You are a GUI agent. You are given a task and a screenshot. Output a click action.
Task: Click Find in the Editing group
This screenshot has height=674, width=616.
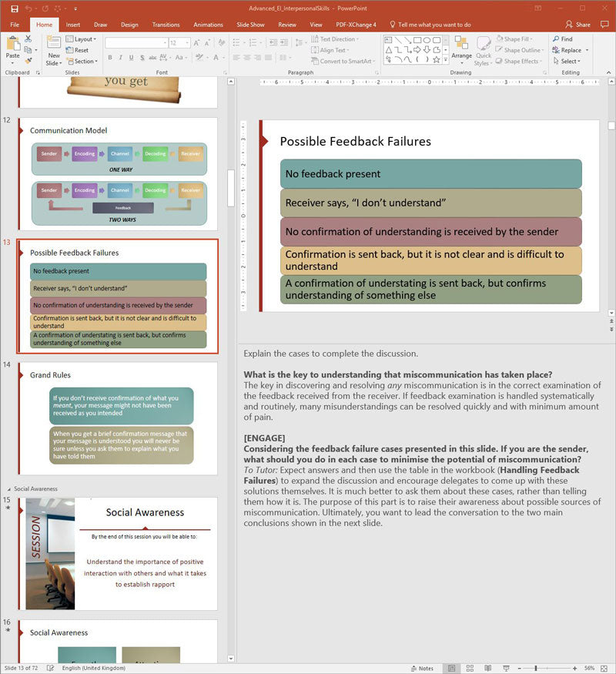tap(563, 39)
